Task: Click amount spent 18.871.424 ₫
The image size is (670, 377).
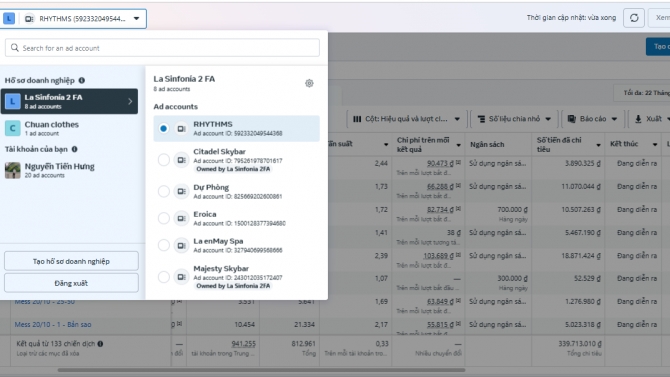Action: click(582, 256)
